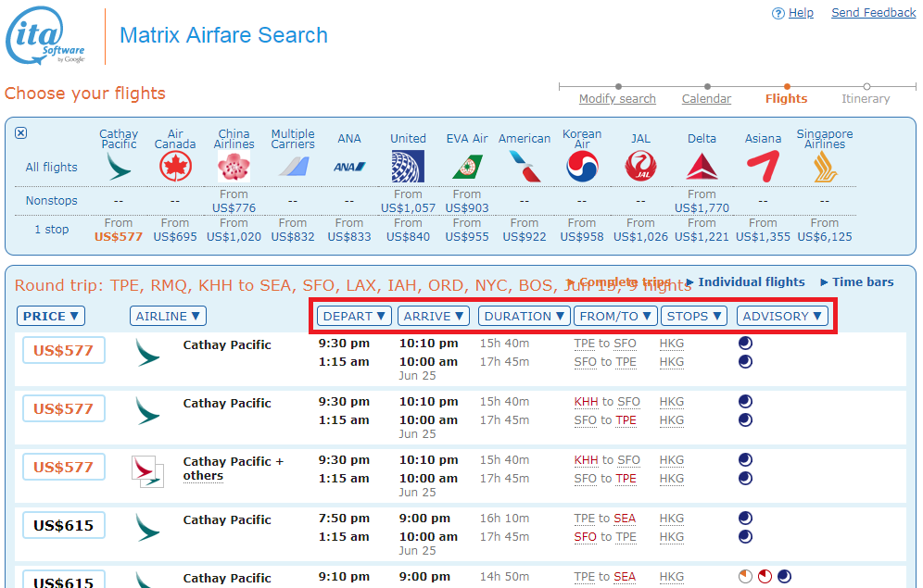This screenshot has width=923, height=588.
Task: Click the Air Canada maple leaf logo
Action: pos(175,167)
